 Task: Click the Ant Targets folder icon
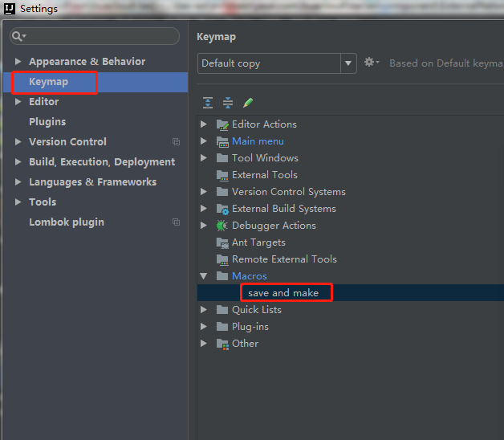click(222, 242)
